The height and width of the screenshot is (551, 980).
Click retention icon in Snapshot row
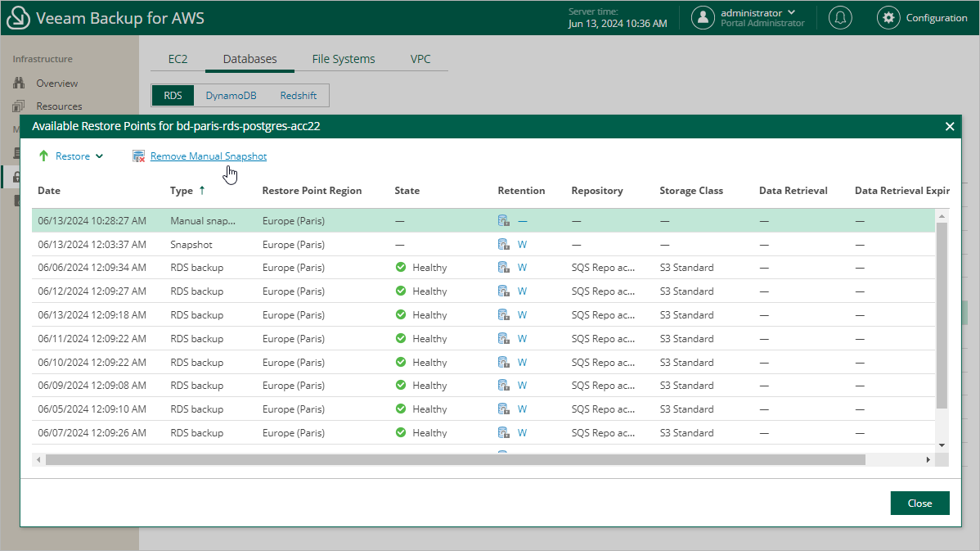pos(503,244)
